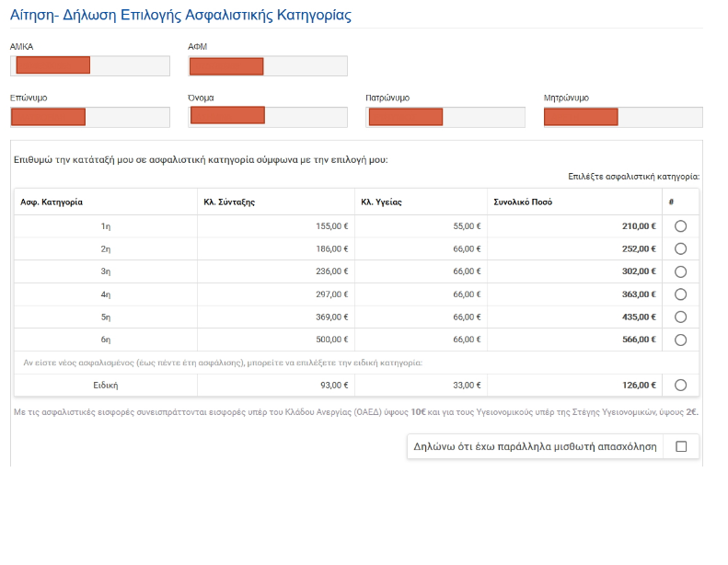Viewport: 728px width, 565px height.
Task: Click the Συνολικό Ποσό column header
Action: click(523, 202)
